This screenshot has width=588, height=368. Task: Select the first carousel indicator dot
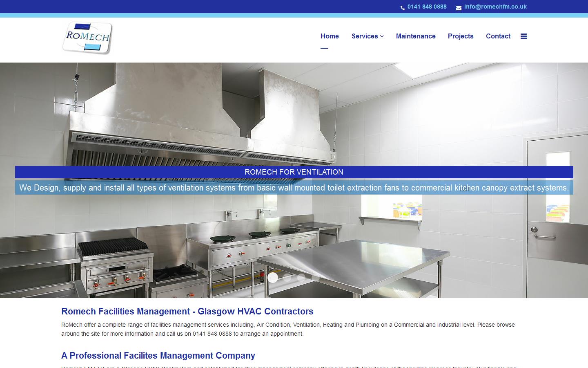point(273,277)
